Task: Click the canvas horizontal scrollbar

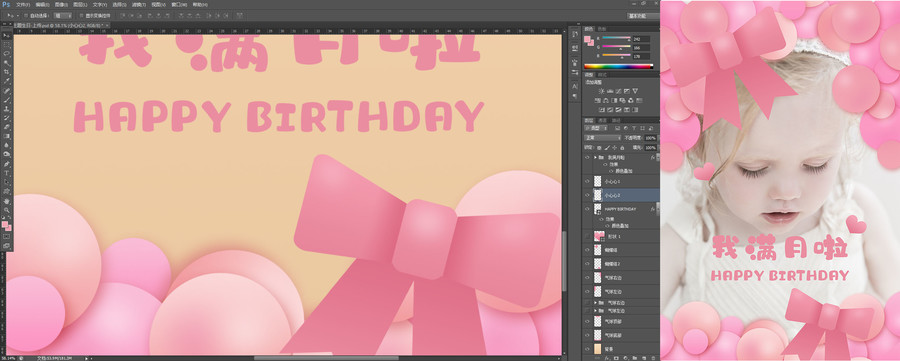Action: 327,358
